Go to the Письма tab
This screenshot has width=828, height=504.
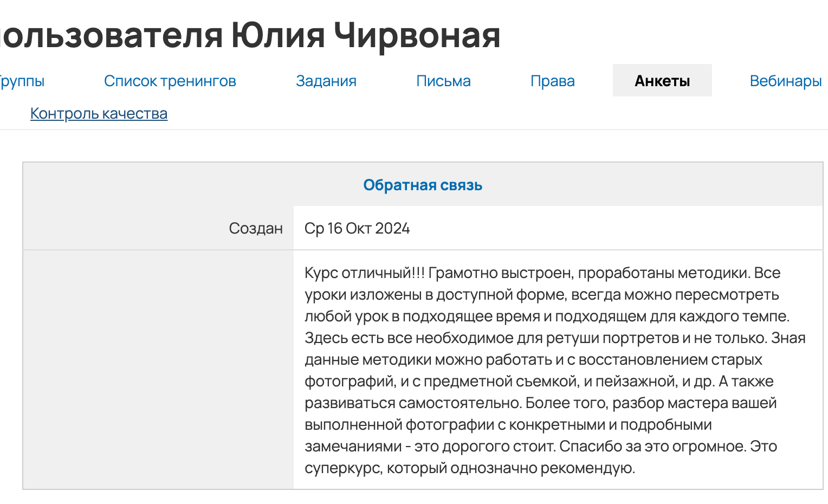click(x=443, y=81)
